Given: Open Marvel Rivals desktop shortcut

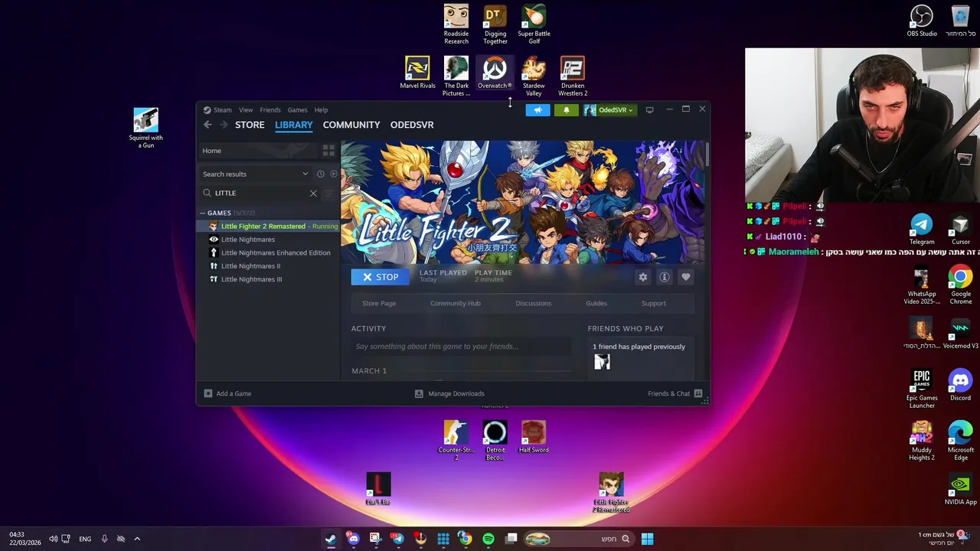Looking at the screenshot, I should [x=417, y=73].
